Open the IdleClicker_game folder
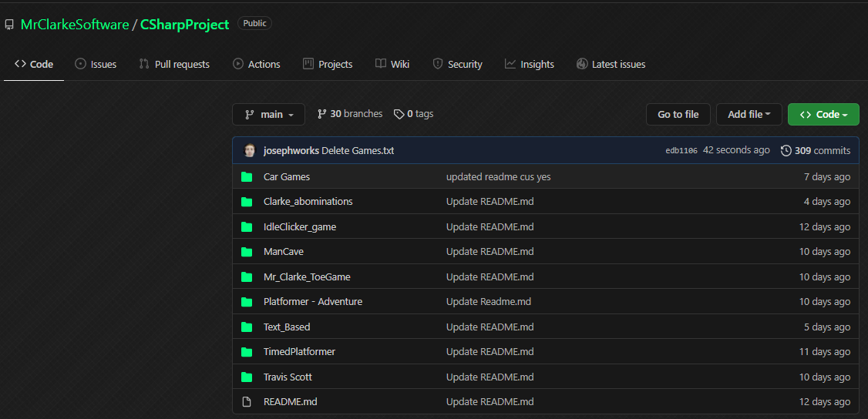Screen dimensions: 868x419 pos(299,226)
